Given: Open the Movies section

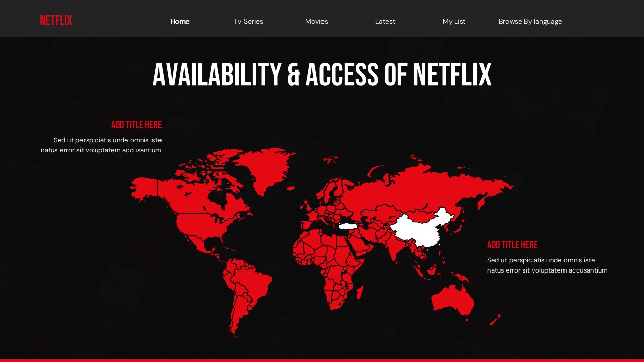Looking at the screenshot, I should pyautogui.click(x=316, y=21).
